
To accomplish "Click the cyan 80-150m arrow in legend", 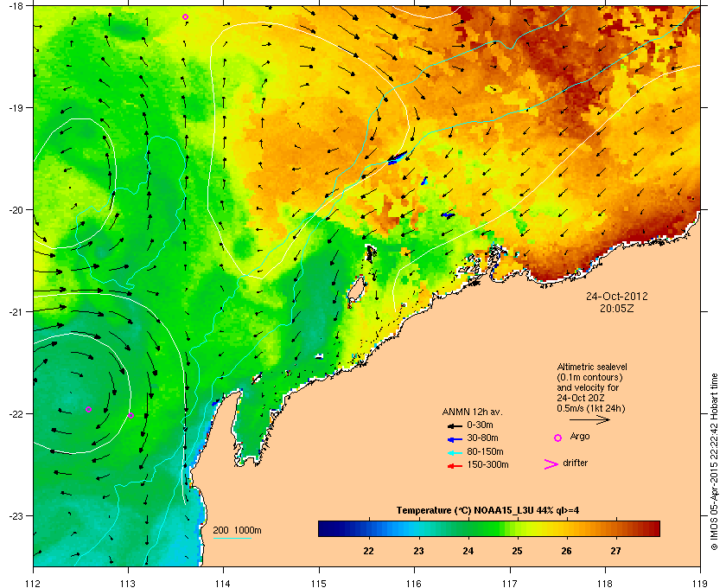I will [455, 452].
